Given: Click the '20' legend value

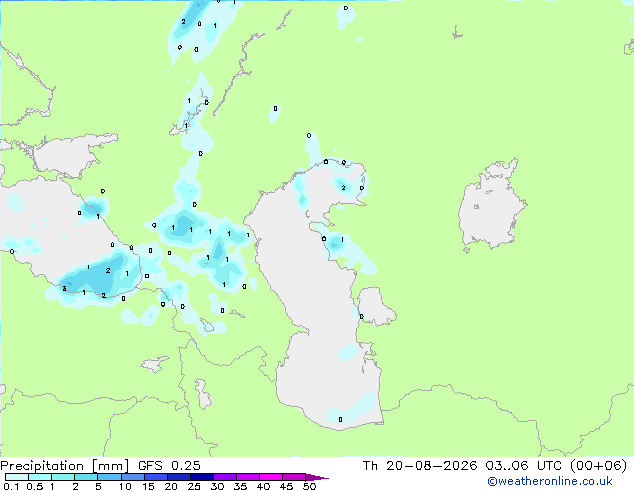Looking at the screenshot, I should (x=171, y=486).
